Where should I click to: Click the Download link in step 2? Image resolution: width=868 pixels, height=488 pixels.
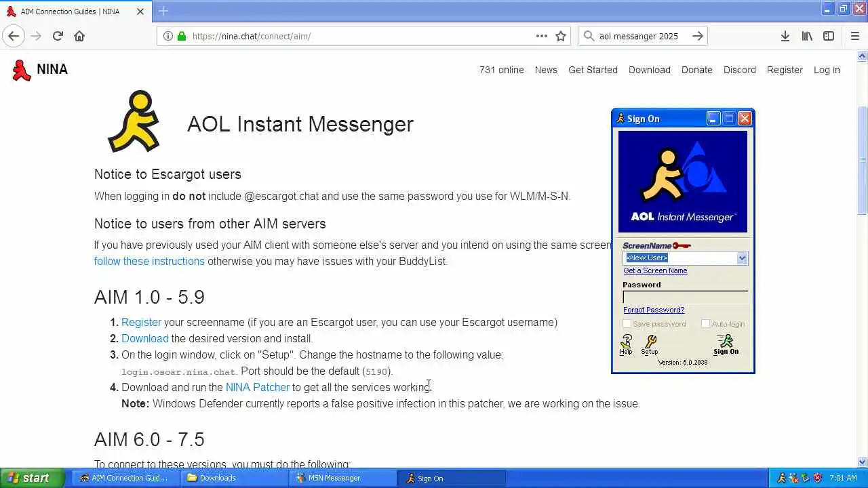(145, 338)
